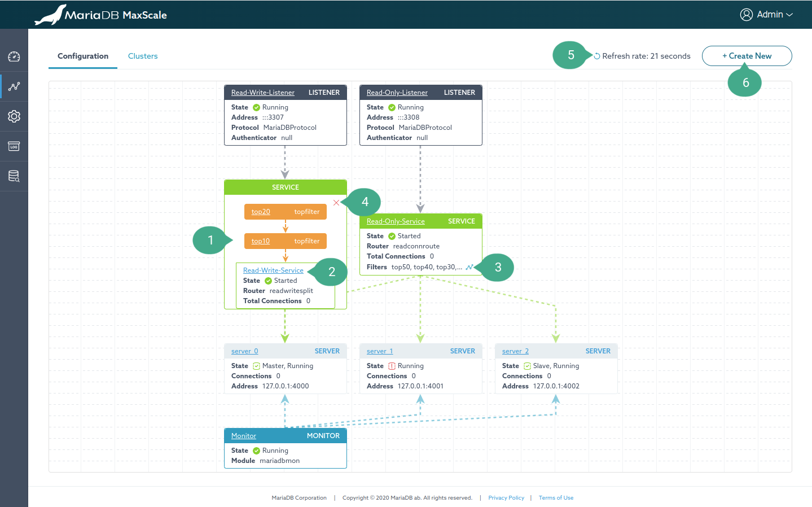Click the + Create New button
This screenshot has width=812, height=507.
(747, 56)
